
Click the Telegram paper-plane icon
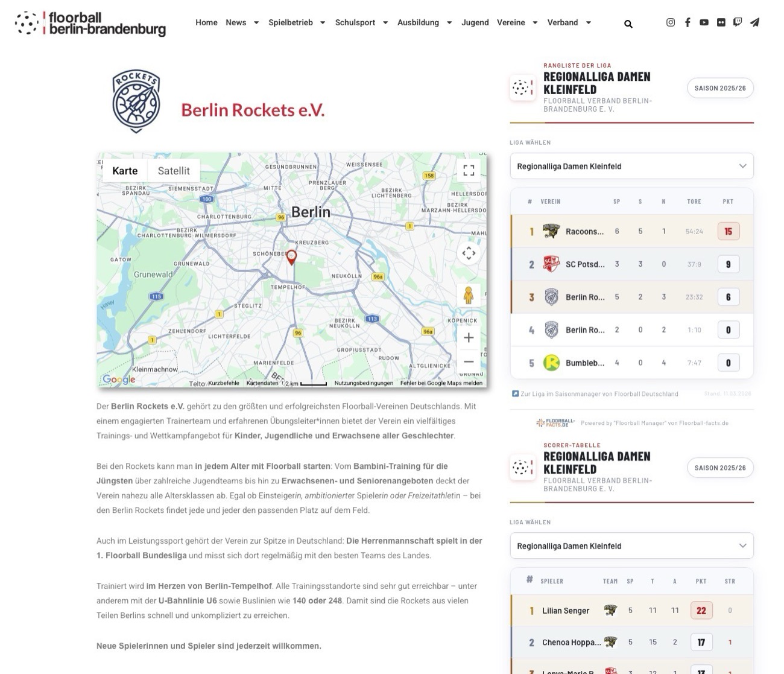[x=754, y=22]
